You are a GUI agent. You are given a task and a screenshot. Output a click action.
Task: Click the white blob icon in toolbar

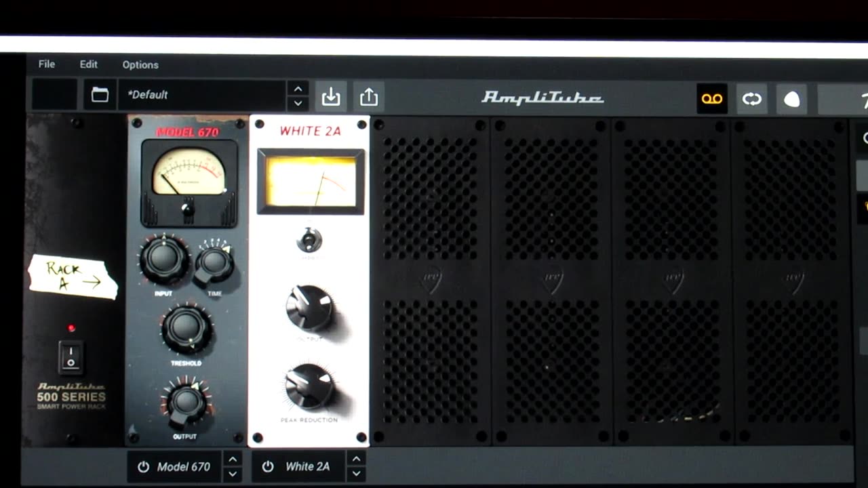click(x=792, y=100)
